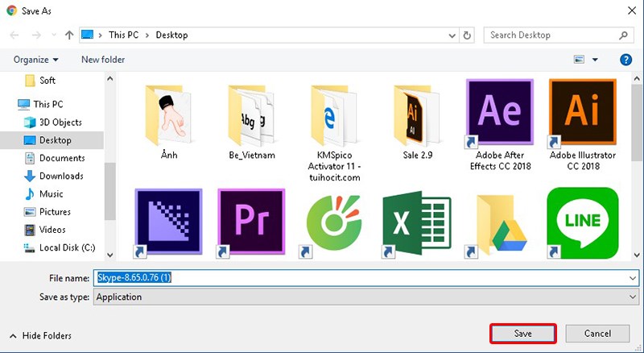Viewport: 644px width, 353px height.
Task: Open Local Disk (C:) in navigation pane
Action: (x=59, y=247)
